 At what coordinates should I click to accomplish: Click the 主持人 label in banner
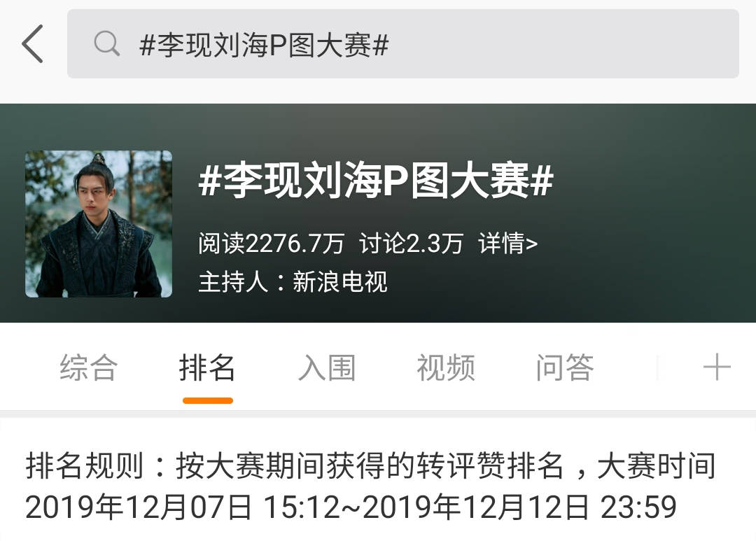tap(233, 282)
